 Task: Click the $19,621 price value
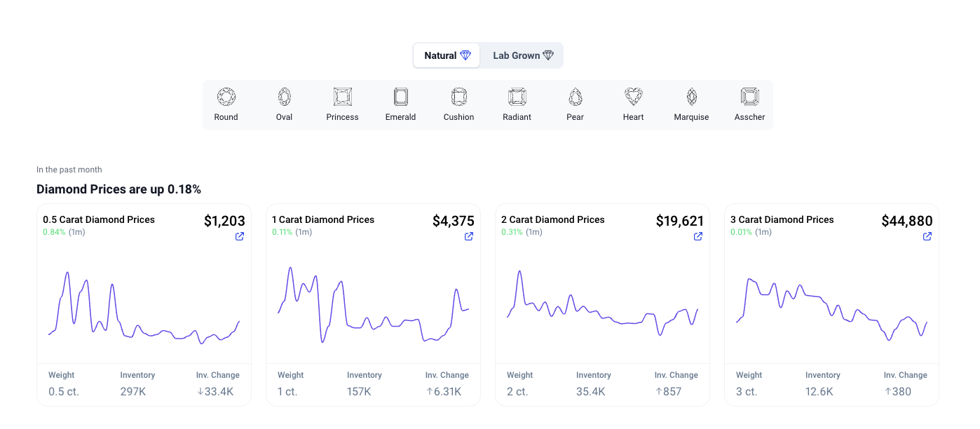click(x=680, y=221)
